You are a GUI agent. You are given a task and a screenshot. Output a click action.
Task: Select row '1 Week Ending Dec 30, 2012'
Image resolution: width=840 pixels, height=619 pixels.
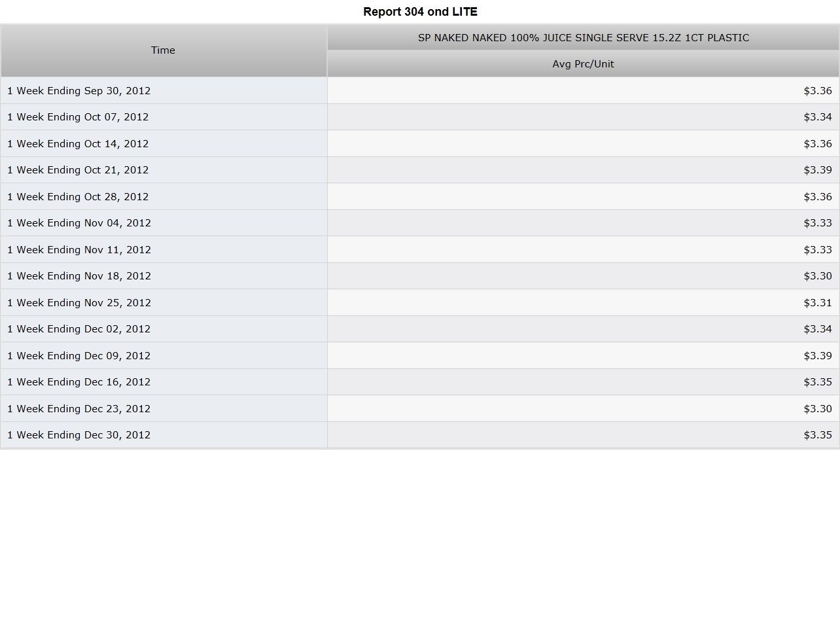pyautogui.click(x=420, y=435)
